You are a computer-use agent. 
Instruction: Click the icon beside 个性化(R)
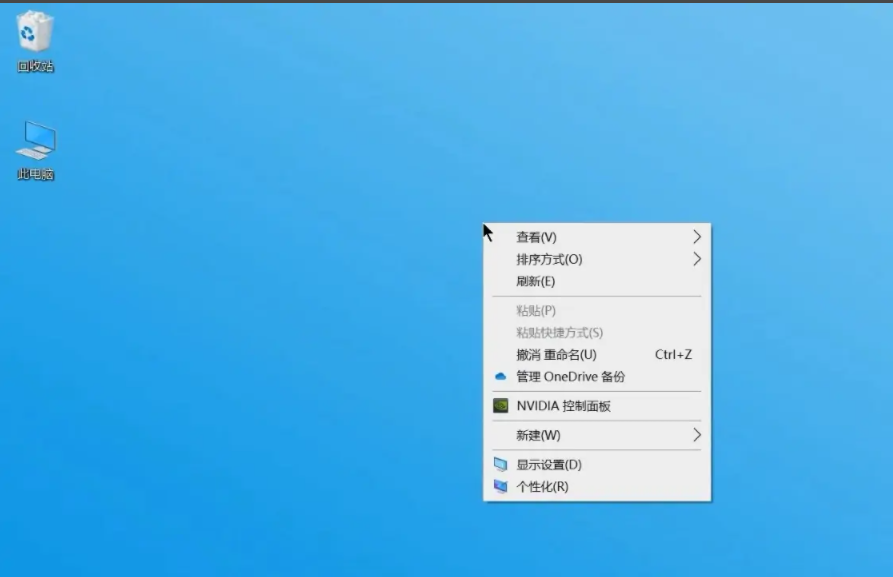501,487
